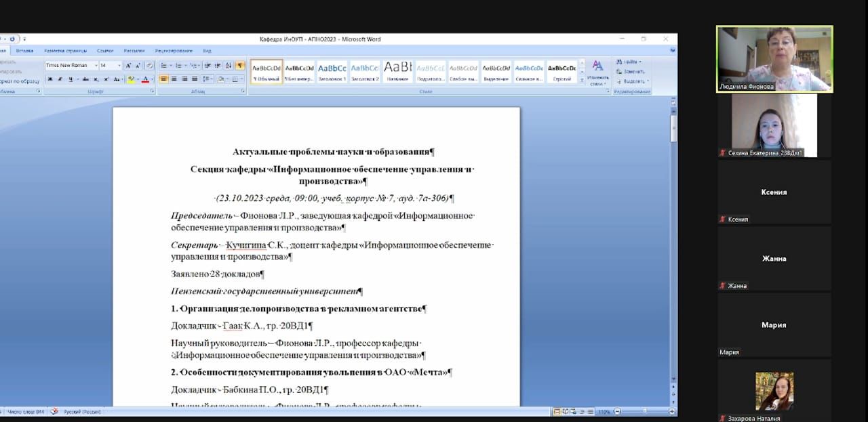Image resolution: width=868 pixels, height=422 pixels.
Task: Expand the styles gallery list
Action: 582,80
